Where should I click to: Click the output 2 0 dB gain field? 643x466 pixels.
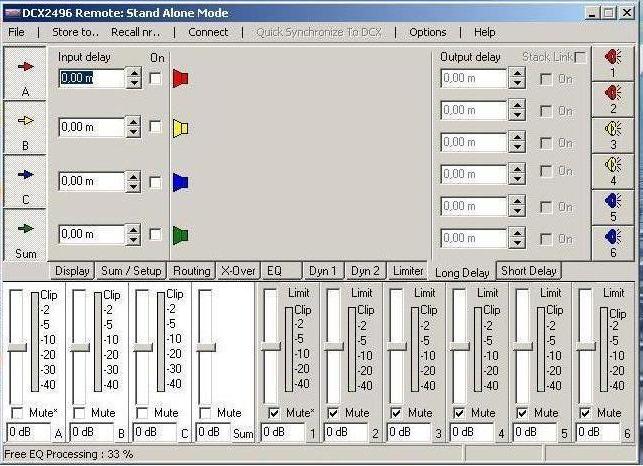click(x=345, y=432)
